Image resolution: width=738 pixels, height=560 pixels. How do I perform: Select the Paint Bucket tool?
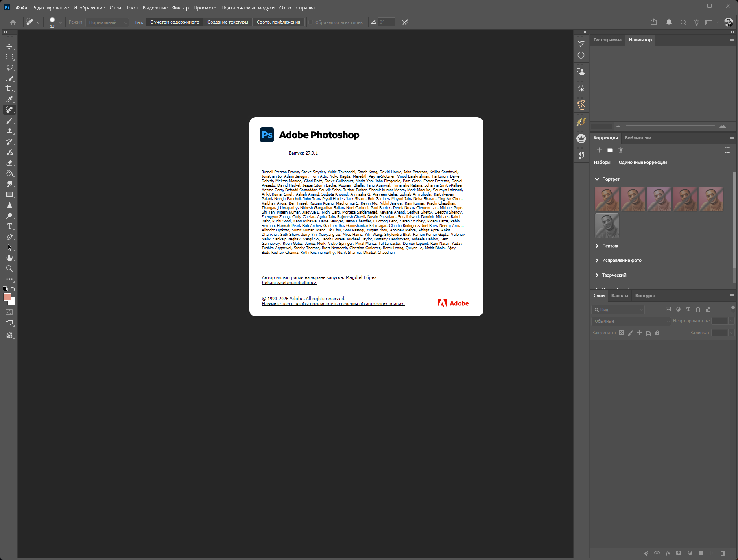click(x=9, y=174)
